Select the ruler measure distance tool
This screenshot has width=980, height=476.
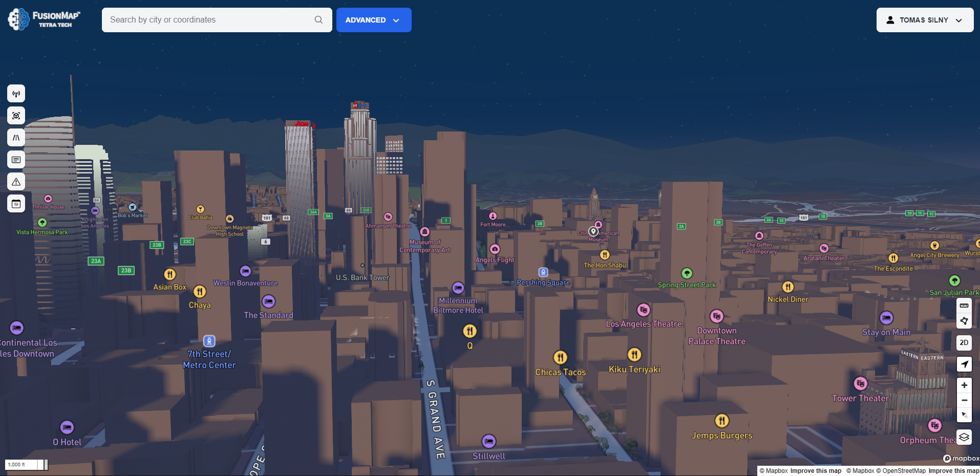(964, 306)
